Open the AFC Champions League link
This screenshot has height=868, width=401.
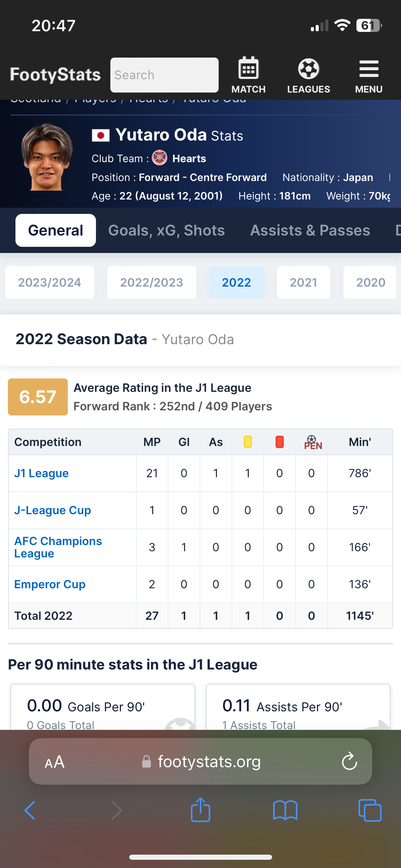click(x=58, y=547)
